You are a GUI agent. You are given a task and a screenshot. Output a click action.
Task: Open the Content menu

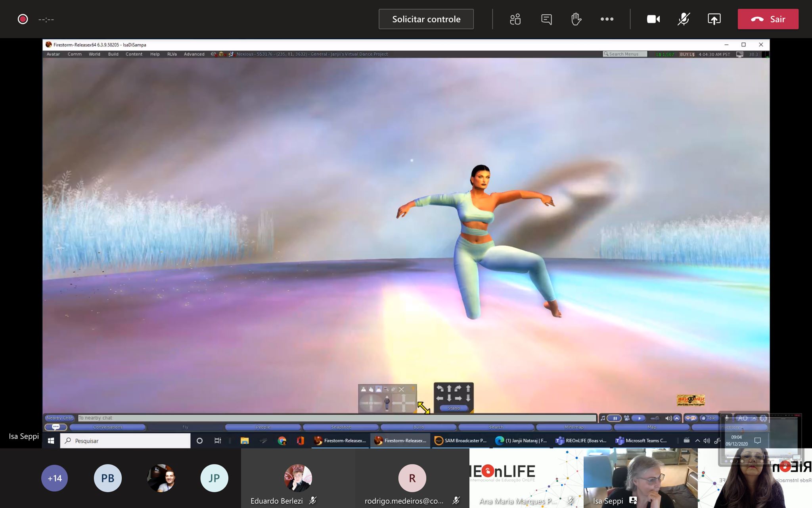[134, 54]
